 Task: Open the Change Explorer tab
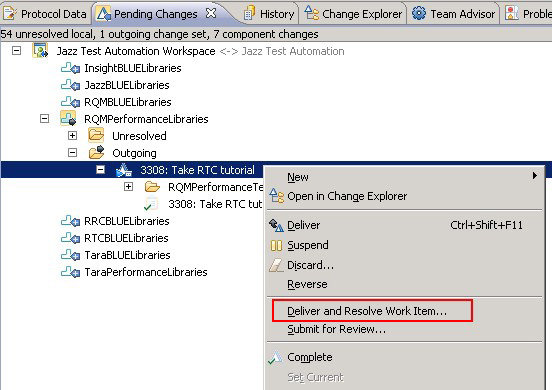(353, 14)
